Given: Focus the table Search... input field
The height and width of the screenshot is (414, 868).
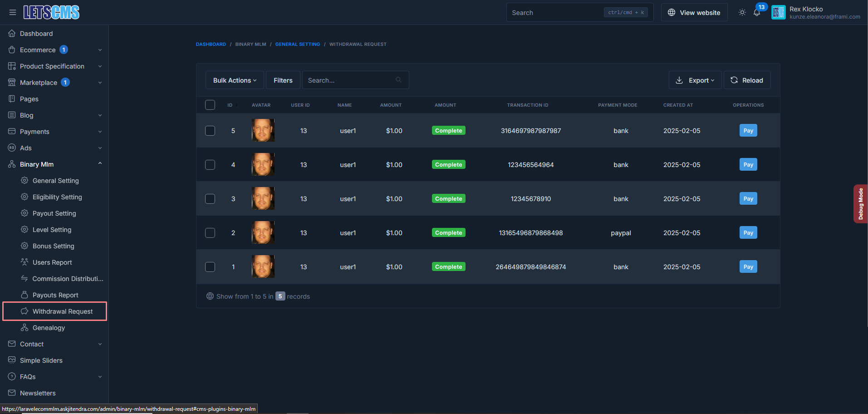Looking at the screenshot, I should [349, 80].
